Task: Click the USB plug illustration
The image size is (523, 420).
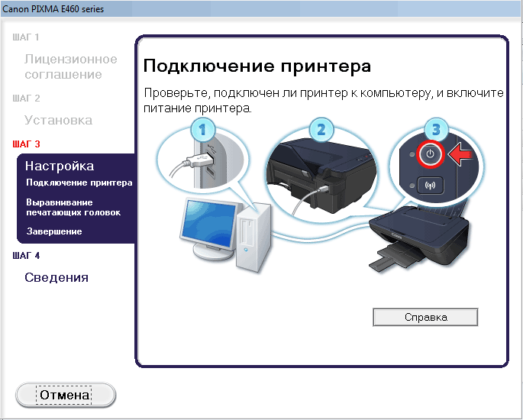Action: coord(202,159)
